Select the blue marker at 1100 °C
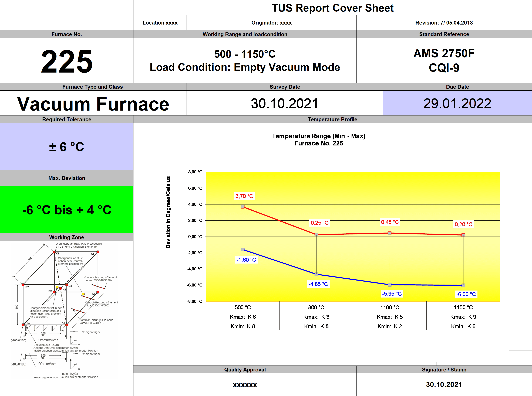 tap(390, 285)
